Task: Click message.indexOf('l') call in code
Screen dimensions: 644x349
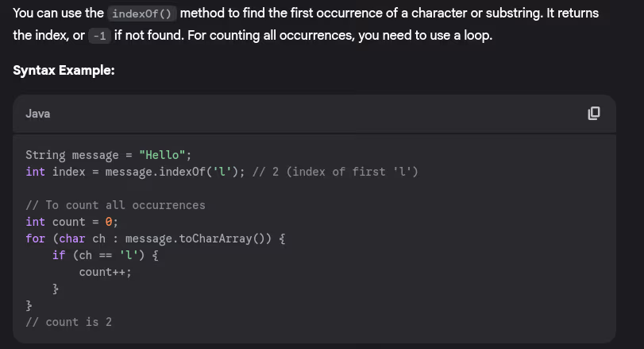Action: (168, 172)
